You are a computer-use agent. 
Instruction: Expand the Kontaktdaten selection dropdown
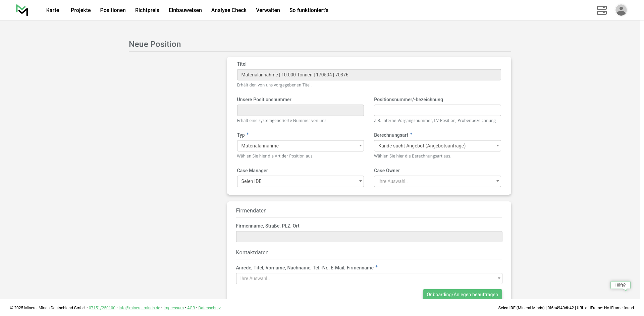click(369, 278)
